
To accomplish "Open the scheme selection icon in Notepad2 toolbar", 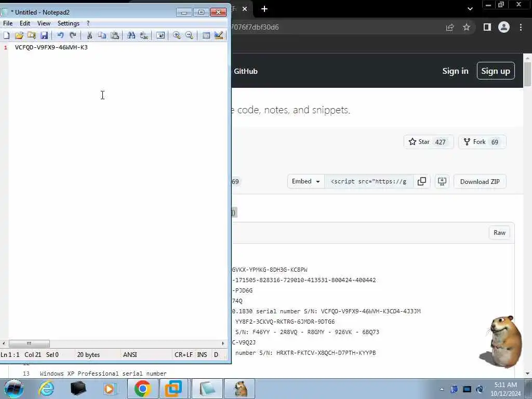I will [206, 35].
